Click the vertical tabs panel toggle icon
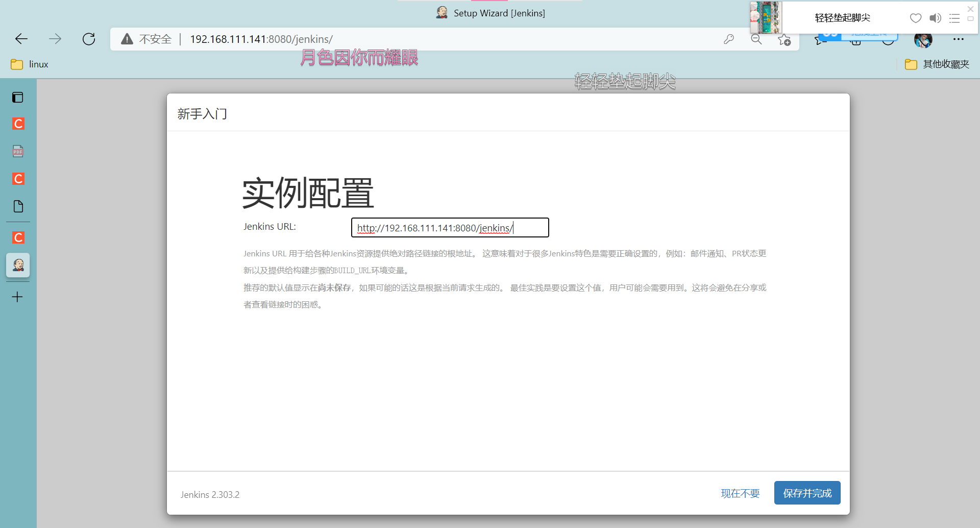The height and width of the screenshot is (528, 980). (x=18, y=97)
